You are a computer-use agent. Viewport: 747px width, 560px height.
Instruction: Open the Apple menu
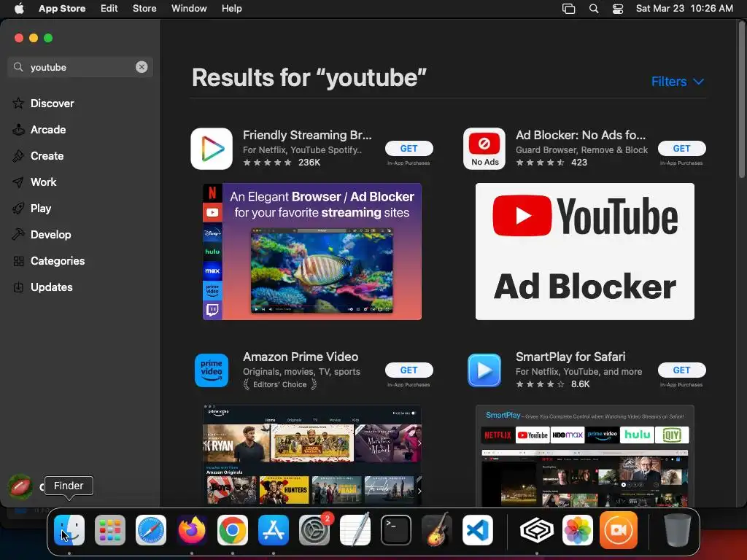point(19,9)
